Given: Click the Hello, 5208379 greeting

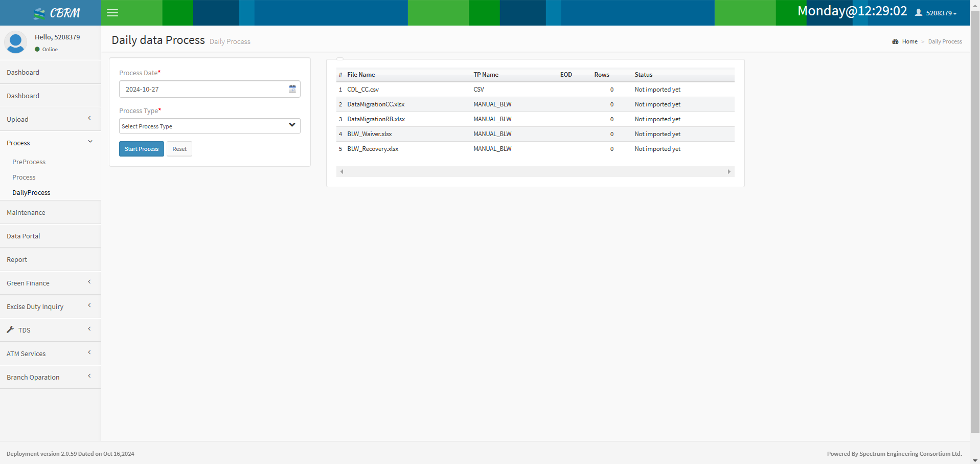Looking at the screenshot, I should pyautogui.click(x=57, y=37).
